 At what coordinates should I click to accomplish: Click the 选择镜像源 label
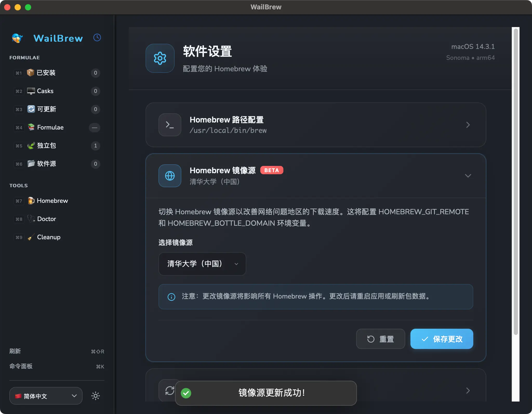176,243
